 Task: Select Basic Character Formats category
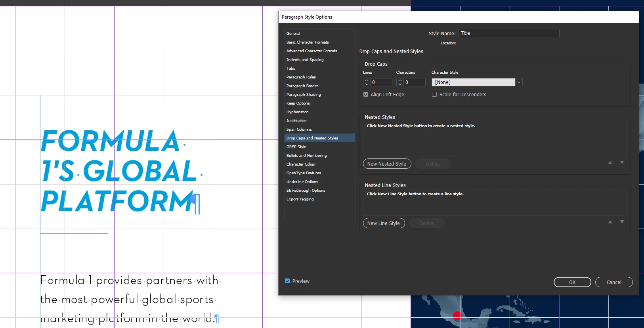pos(319,42)
